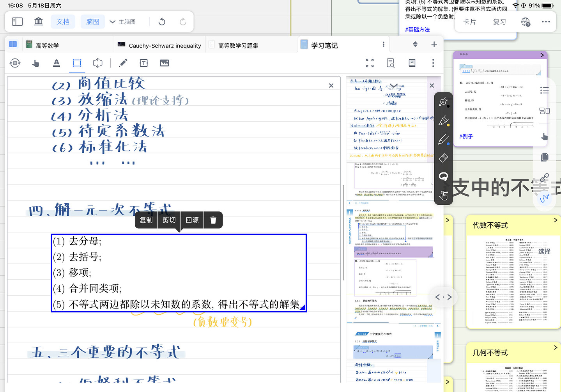Screen dimensions: 561x392
Task: Open document settings gear icon
Action: pyautogui.click(x=15, y=63)
